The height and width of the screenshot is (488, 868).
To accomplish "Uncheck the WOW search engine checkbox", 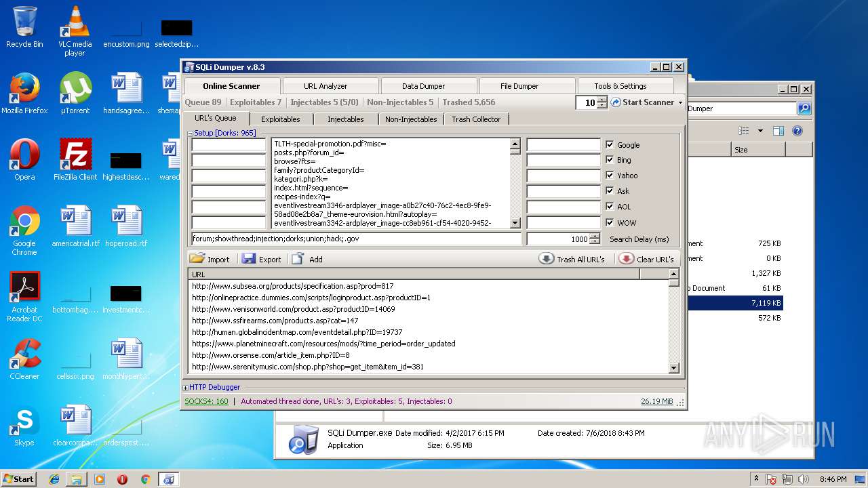I will coord(610,222).
